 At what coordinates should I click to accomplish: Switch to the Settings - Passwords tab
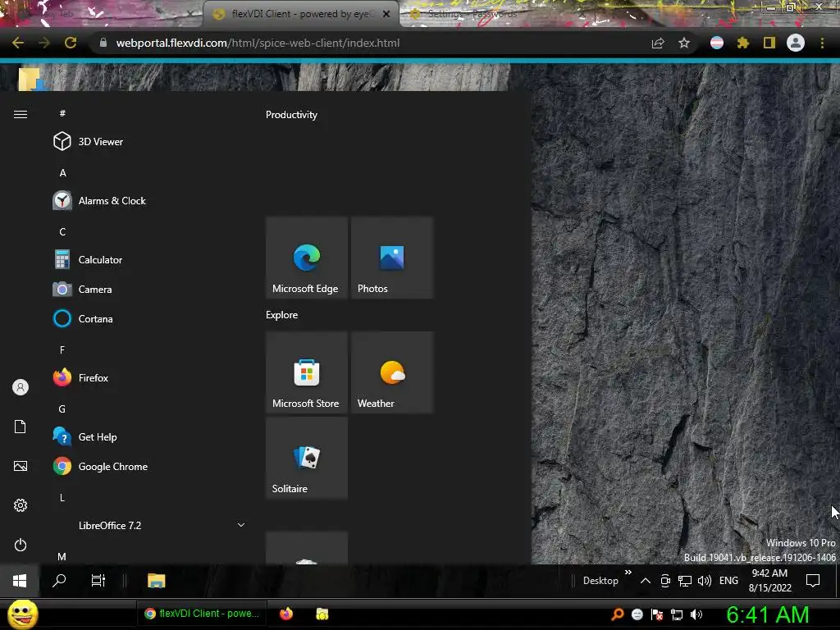tap(472, 14)
